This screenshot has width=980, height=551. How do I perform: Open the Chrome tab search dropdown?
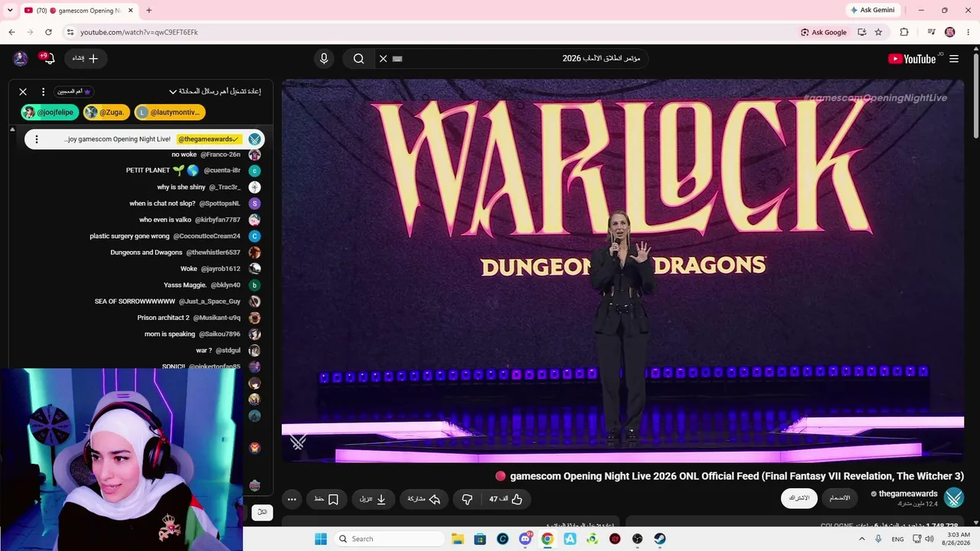[11, 11]
